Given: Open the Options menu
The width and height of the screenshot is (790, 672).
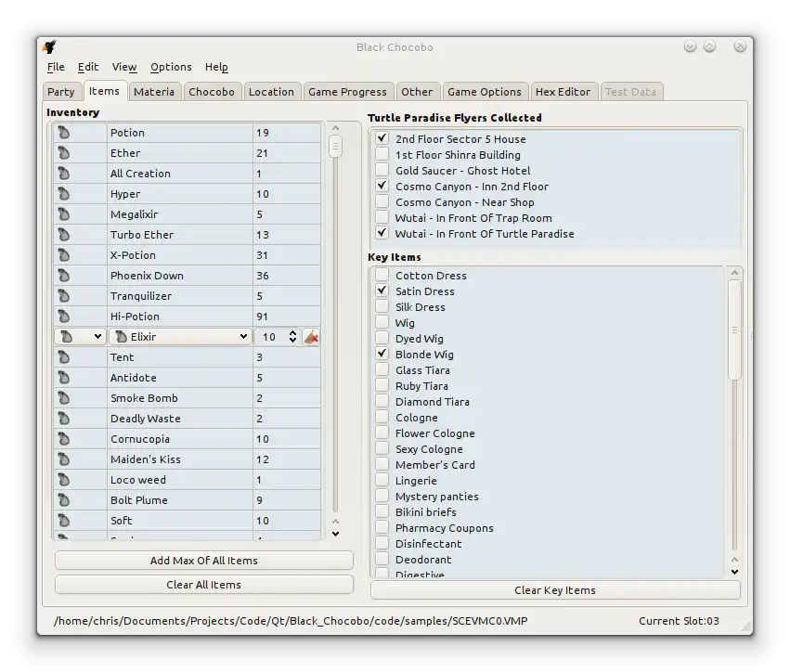Looking at the screenshot, I should [171, 67].
